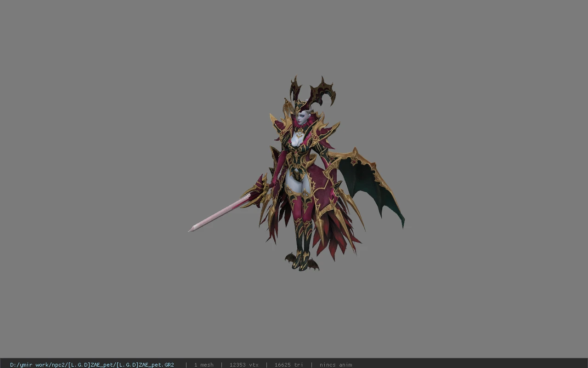Click the '1 mesh' status entry

coord(204,365)
